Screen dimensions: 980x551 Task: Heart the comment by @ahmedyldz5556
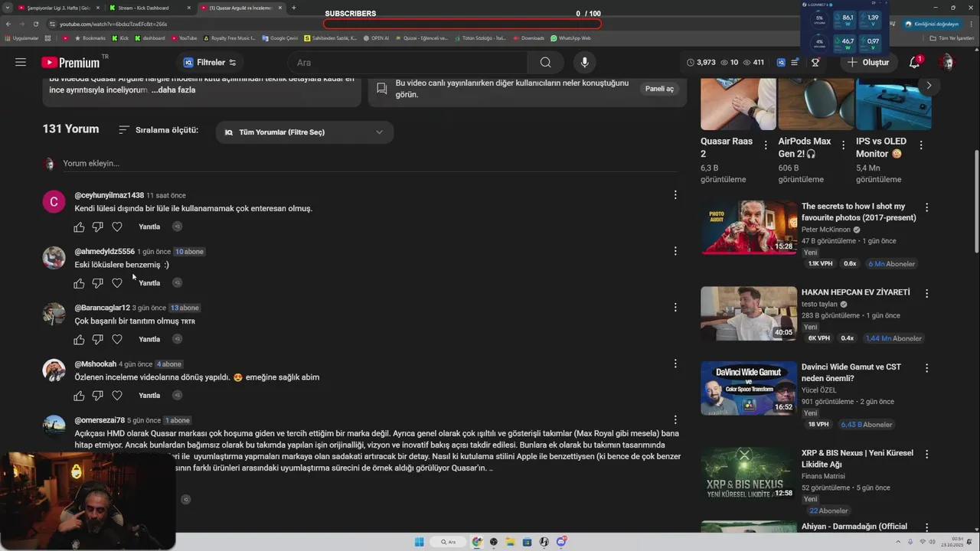click(x=116, y=283)
